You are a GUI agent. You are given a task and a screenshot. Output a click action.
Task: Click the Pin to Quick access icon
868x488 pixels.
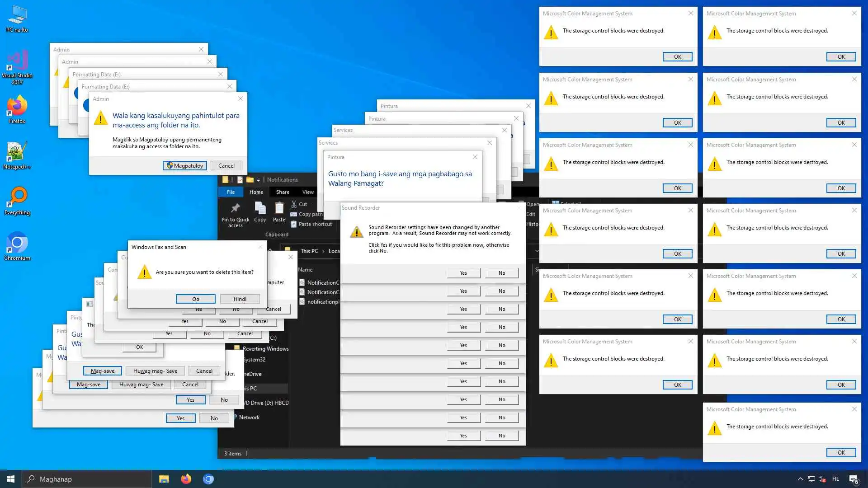click(235, 208)
